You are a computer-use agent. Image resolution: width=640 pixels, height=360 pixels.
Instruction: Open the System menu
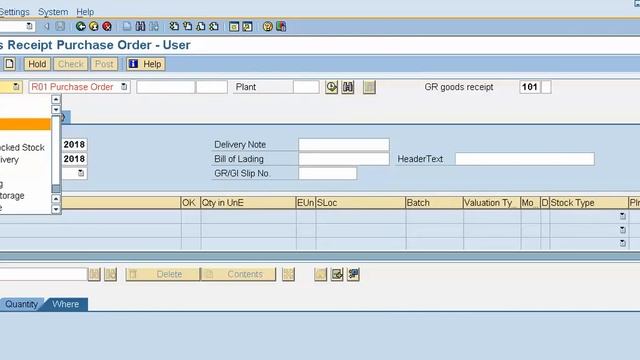point(53,12)
